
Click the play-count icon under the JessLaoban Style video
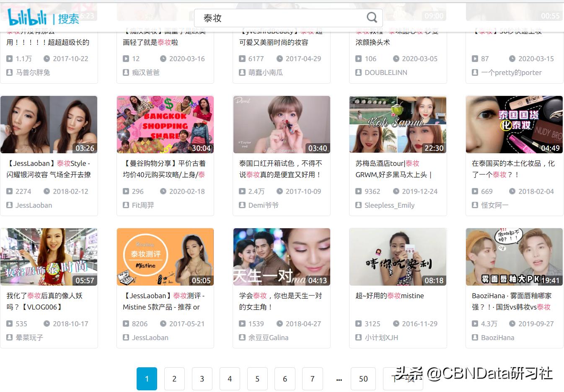(x=10, y=191)
